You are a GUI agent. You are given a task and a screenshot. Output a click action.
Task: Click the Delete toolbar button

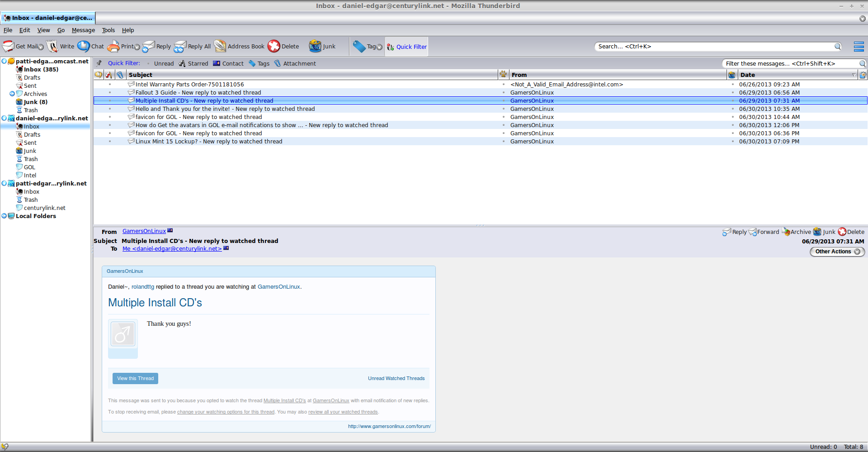pos(283,46)
